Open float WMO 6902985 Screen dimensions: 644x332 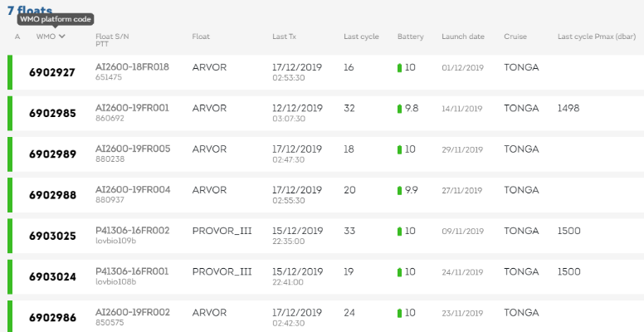click(x=52, y=113)
